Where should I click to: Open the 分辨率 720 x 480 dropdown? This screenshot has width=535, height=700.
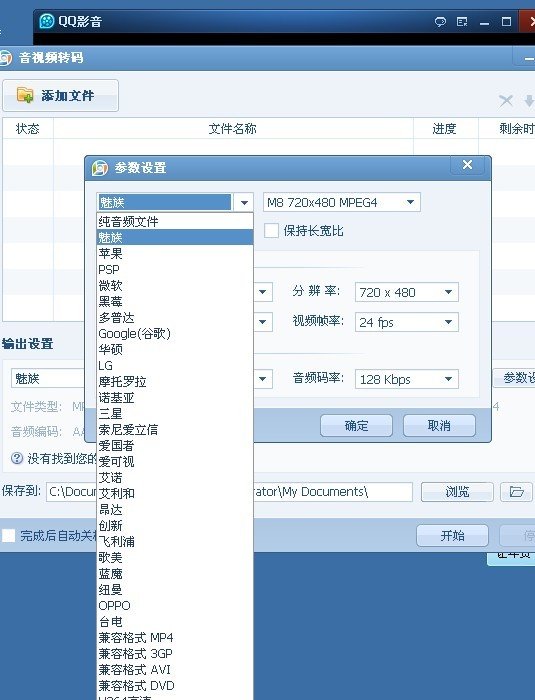click(x=407, y=292)
